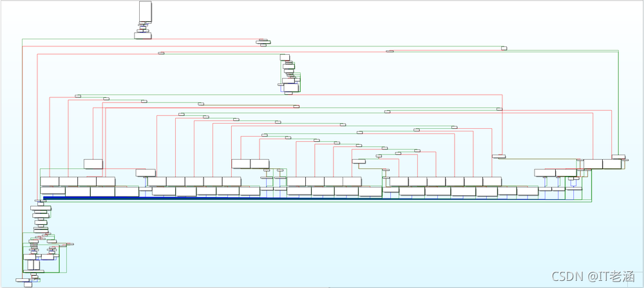Select the small node at the far right edge

tap(618, 157)
